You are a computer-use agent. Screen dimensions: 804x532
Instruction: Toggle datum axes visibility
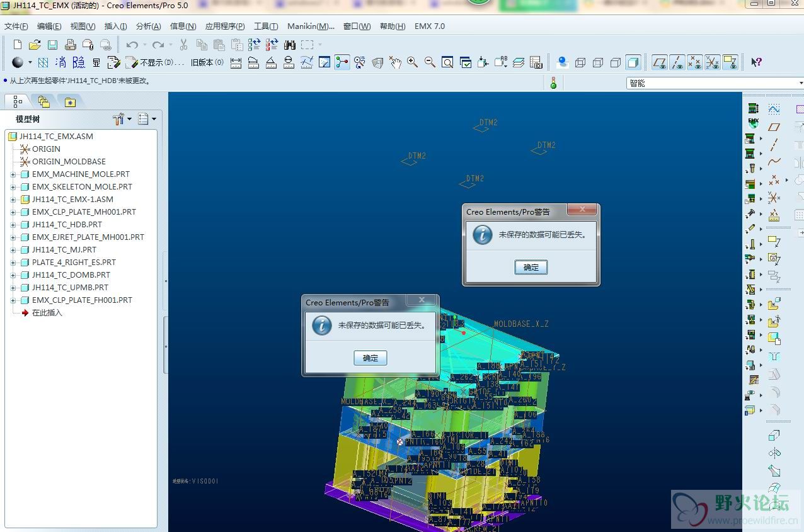[x=677, y=62]
